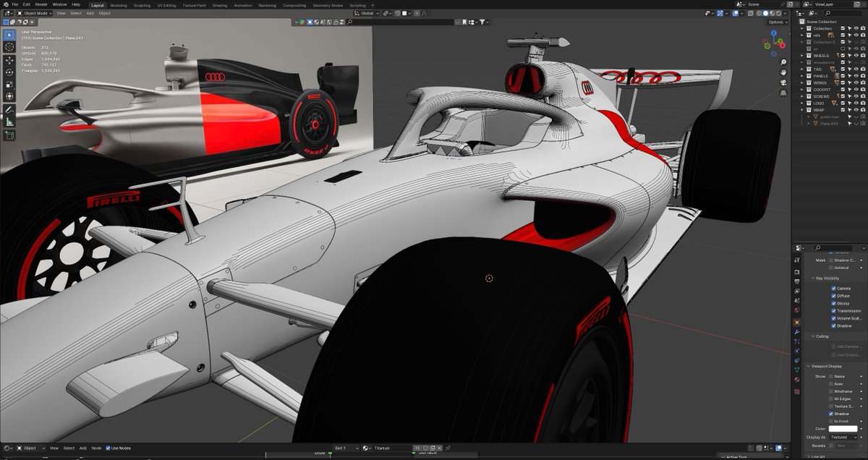Switch to the Geometry Nodes workspace tab
Image resolution: width=868 pixels, height=460 pixels.
tap(328, 5)
